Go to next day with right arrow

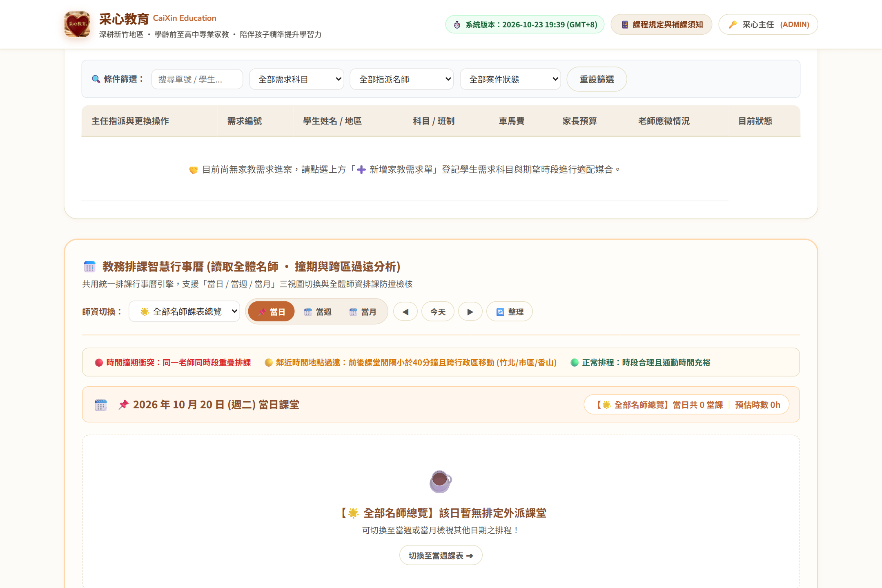pyautogui.click(x=470, y=312)
